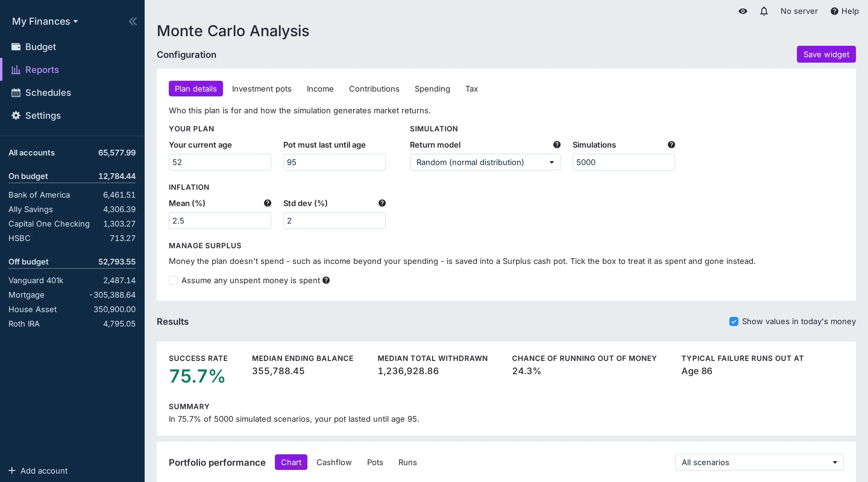Screen dimensions: 868x482
Task: Switch to the Income tab
Action: point(320,89)
